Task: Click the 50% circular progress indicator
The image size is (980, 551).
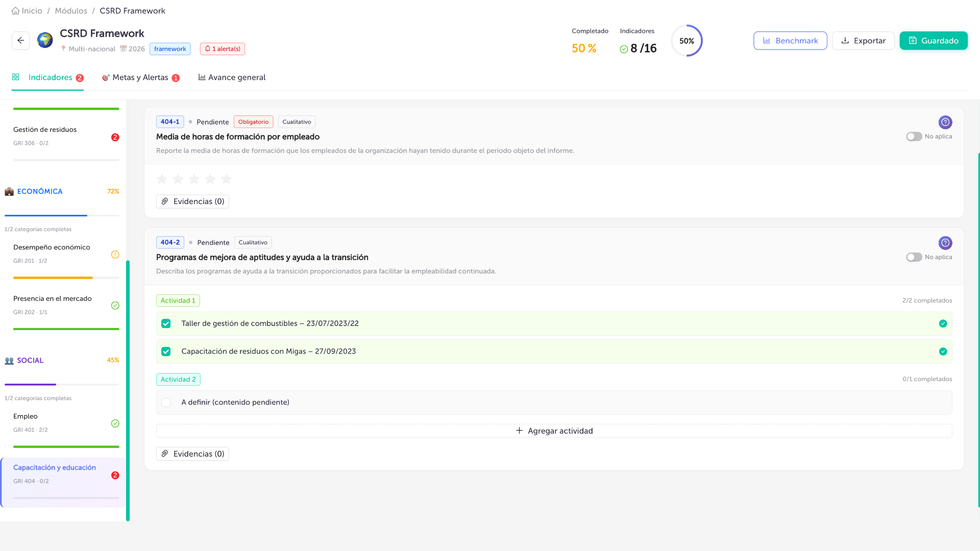Action: tap(687, 41)
